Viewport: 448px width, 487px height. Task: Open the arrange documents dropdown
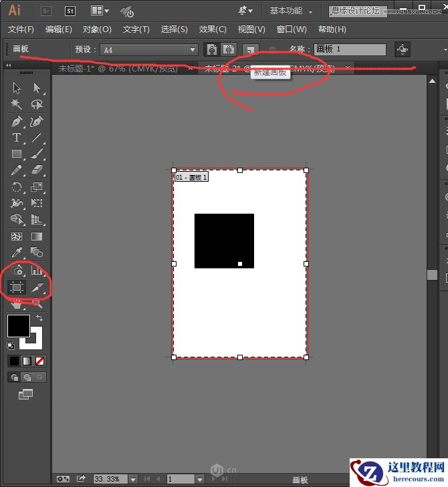100,11
